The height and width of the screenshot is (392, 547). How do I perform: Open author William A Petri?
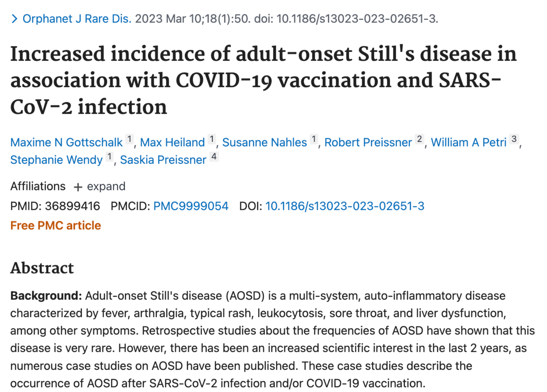click(469, 142)
